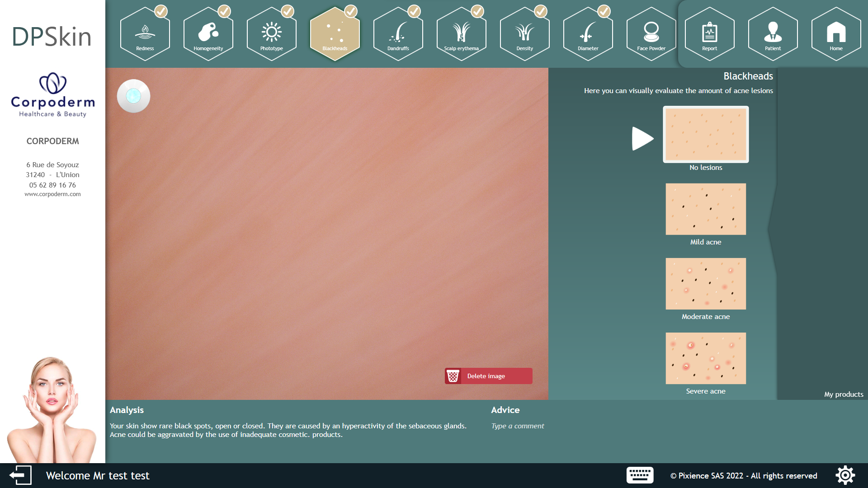Screen dimensions: 868x488
Task: Select the Density hair analysis icon
Action: coord(524,34)
